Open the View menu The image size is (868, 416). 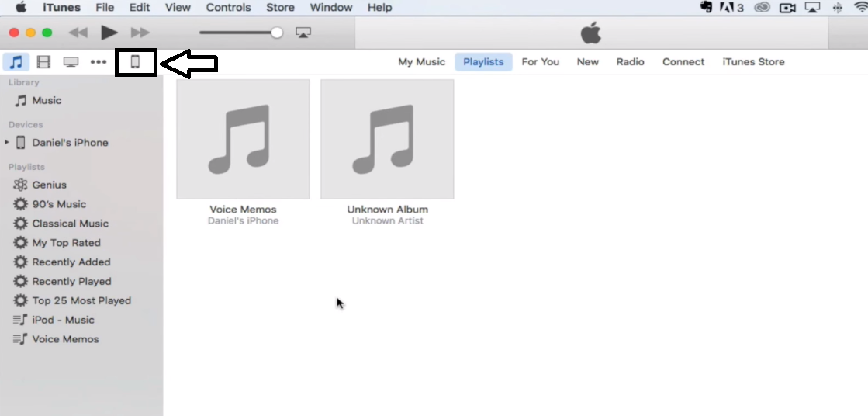[178, 7]
